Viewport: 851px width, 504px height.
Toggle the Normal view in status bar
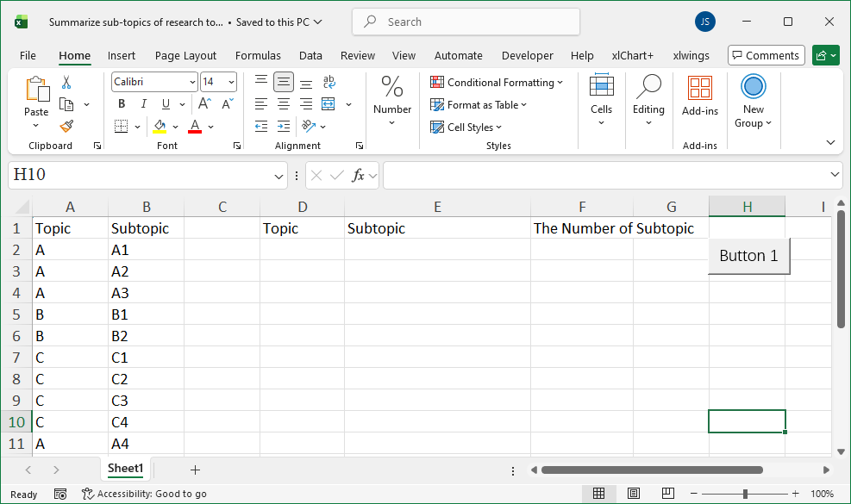(x=599, y=493)
